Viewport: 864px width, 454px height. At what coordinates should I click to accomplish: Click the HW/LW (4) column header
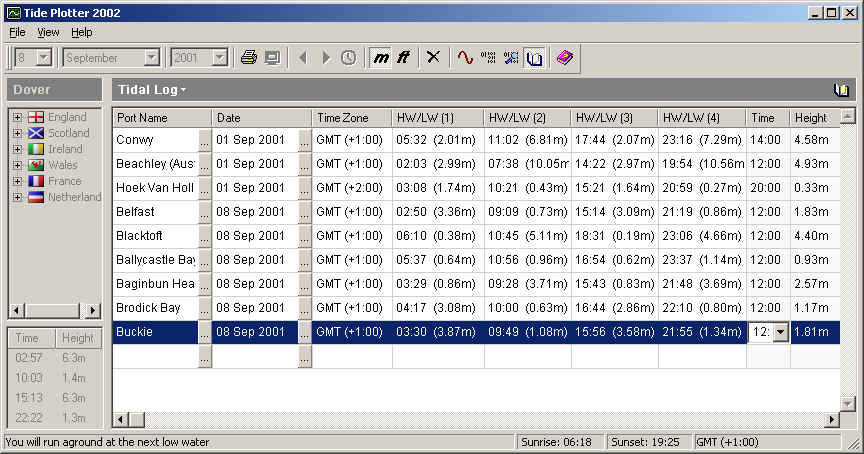(x=702, y=118)
